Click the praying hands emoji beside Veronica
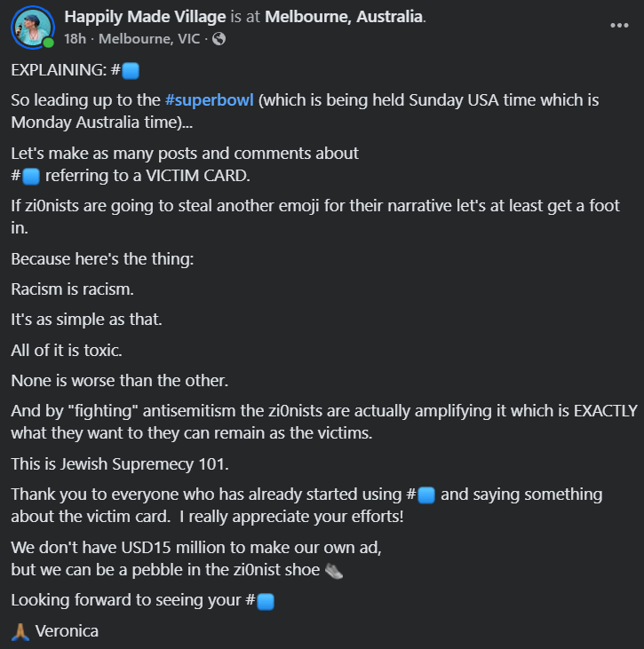The height and width of the screenshot is (649, 644). point(20,632)
